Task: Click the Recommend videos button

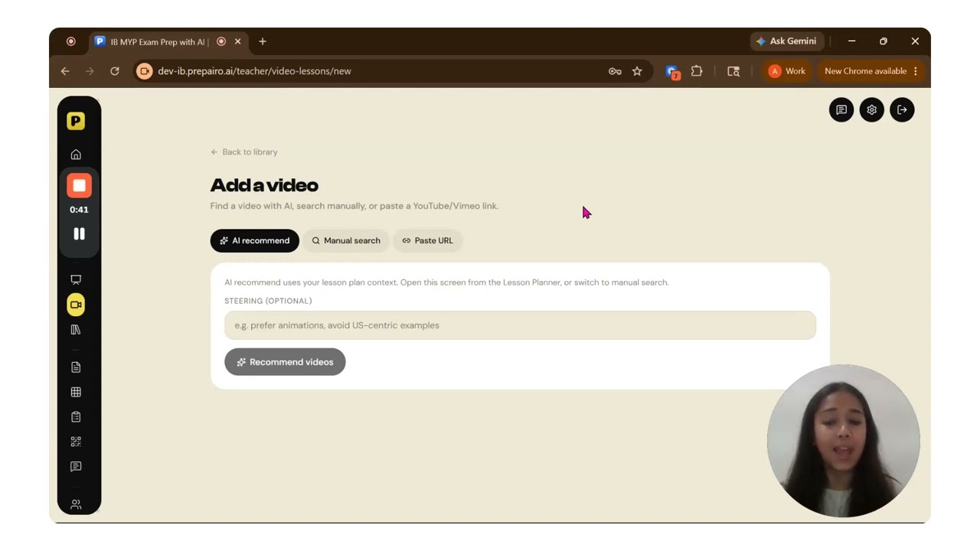Action: [285, 362]
